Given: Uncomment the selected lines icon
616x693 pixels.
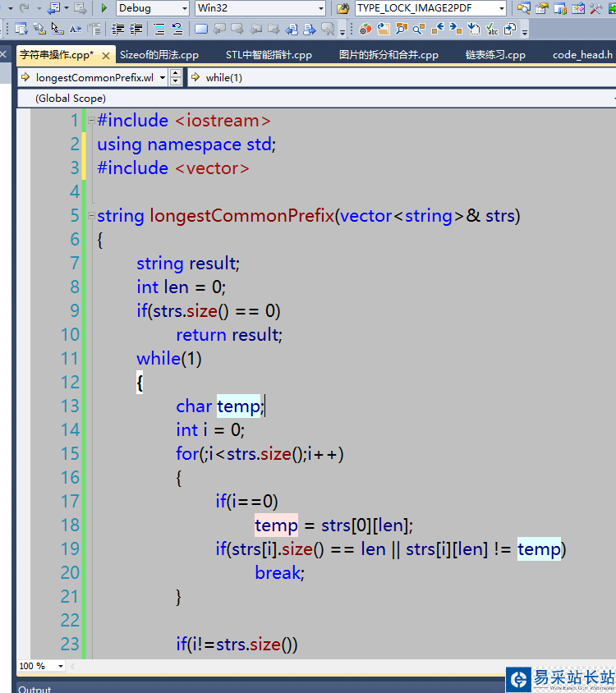Looking at the screenshot, I should pos(177,30).
